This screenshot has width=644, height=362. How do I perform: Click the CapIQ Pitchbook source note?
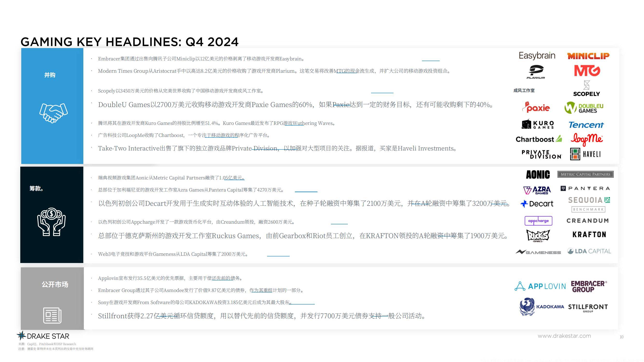coord(47,344)
